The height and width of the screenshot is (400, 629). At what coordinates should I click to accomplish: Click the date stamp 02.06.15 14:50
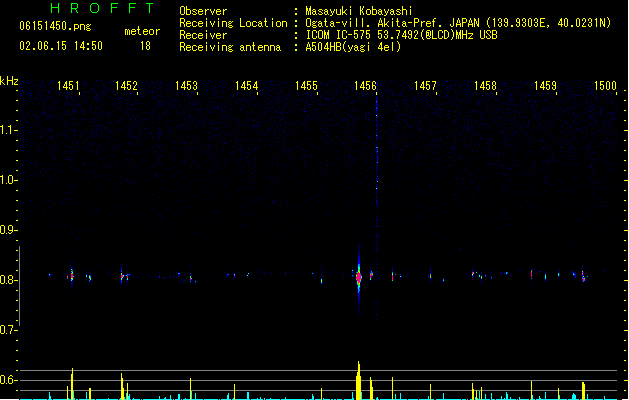pyautogui.click(x=61, y=46)
